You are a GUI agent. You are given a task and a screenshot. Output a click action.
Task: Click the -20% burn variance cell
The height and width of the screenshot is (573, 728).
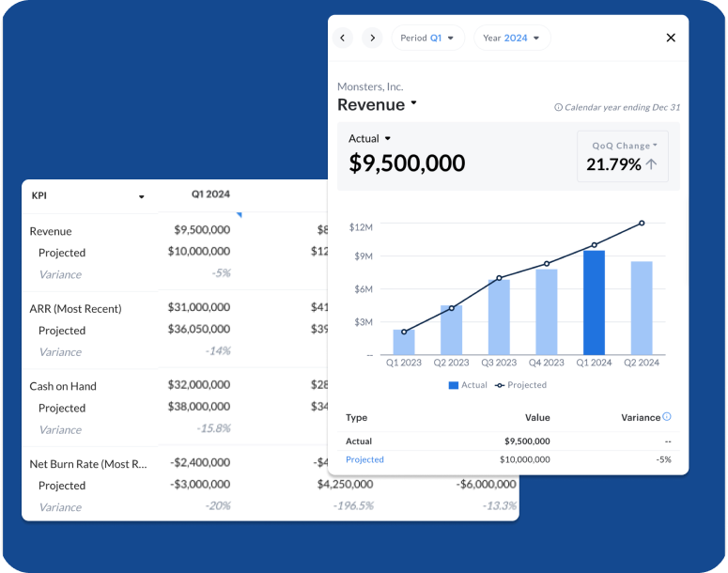[x=218, y=505]
